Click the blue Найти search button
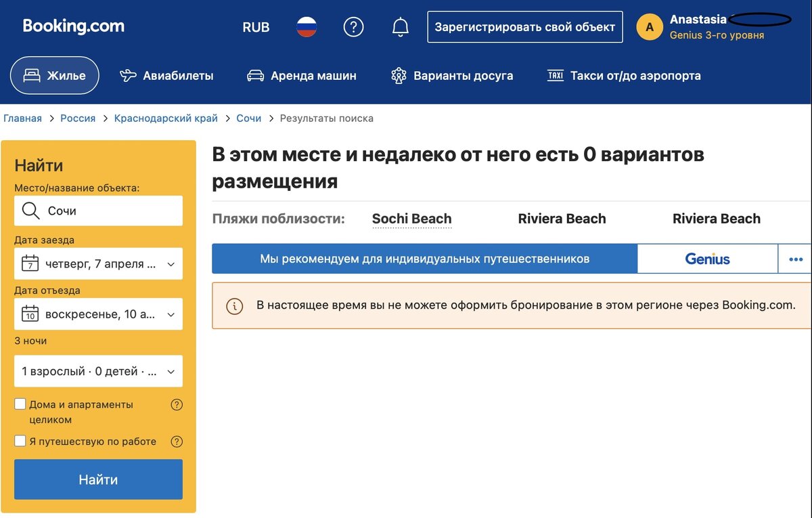 coord(98,479)
